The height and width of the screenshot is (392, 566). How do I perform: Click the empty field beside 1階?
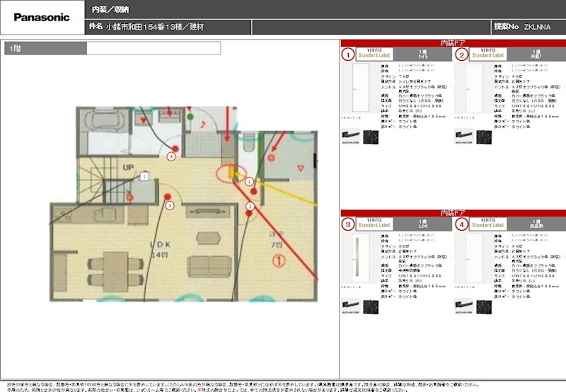tap(154, 48)
